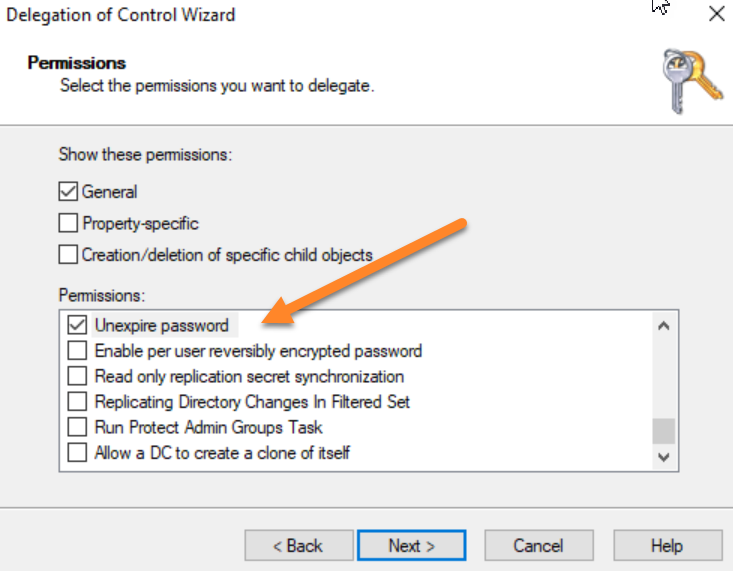Uncheck the General permissions checkbox
This screenshot has height=571, width=733.
(x=68, y=191)
